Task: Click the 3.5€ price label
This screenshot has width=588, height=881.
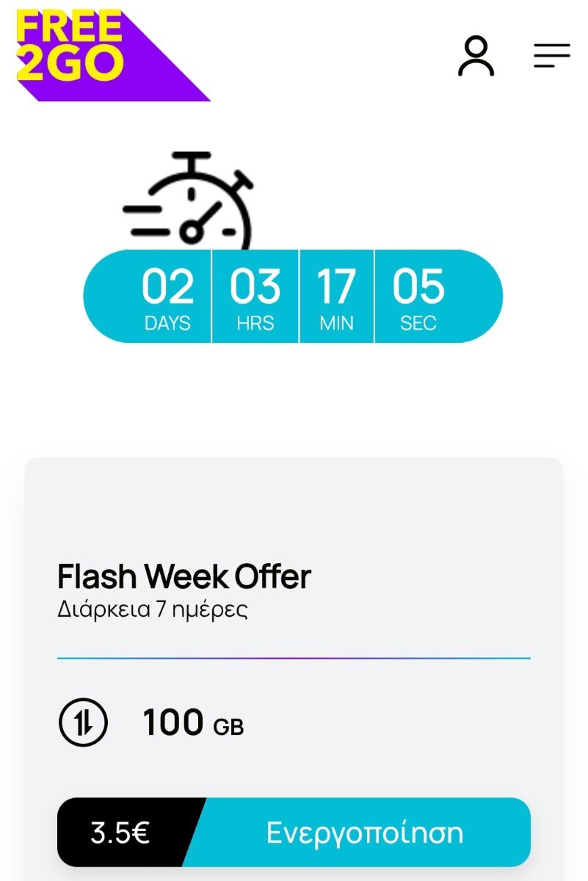Action: [x=120, y=833]
